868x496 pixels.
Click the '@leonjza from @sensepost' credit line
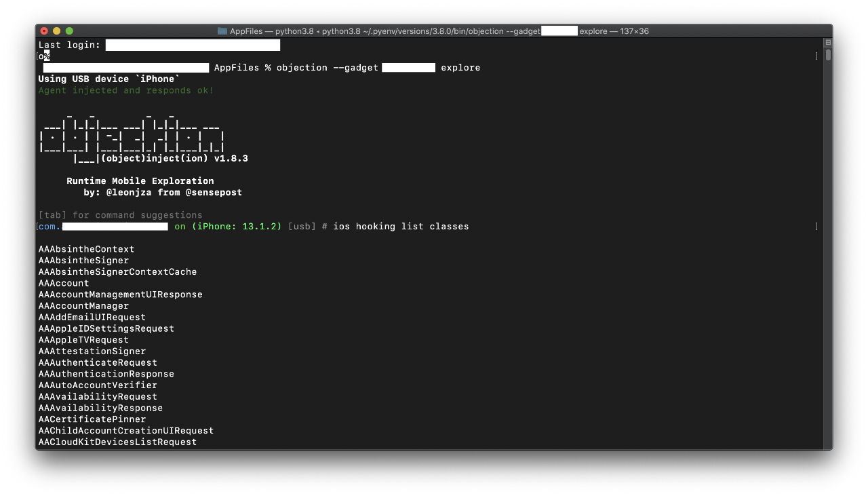click(174, 193)
